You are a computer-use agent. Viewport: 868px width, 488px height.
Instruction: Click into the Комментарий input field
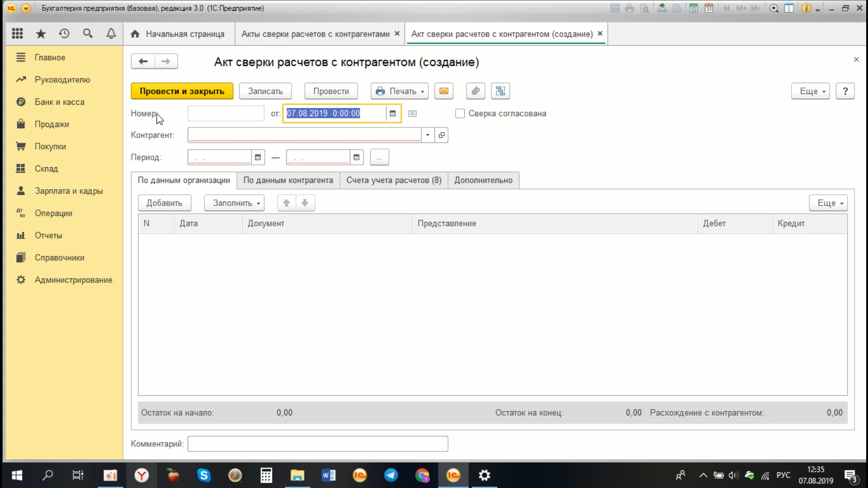(317, 444)
